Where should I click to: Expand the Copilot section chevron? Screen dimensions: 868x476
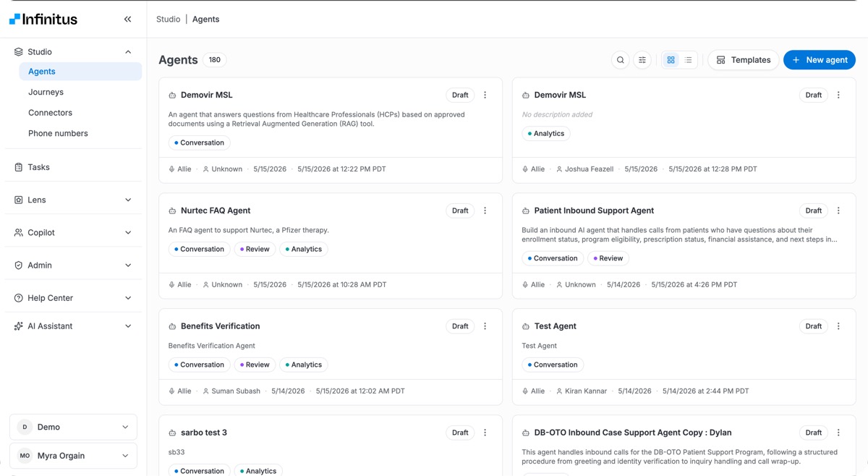pos(128,233)
